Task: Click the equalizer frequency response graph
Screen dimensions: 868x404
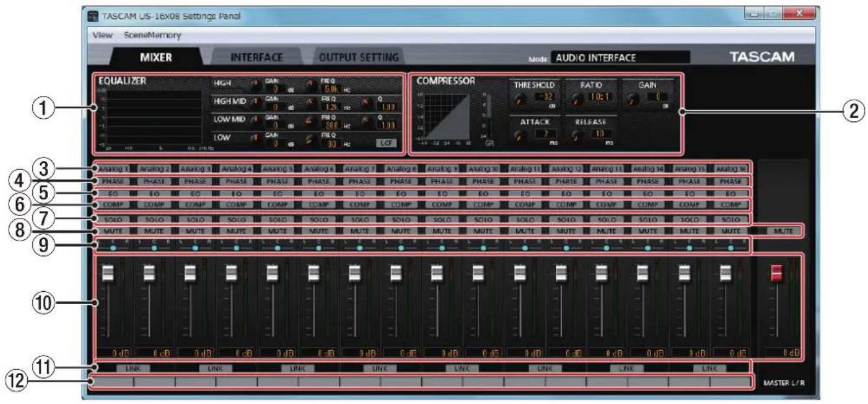Action: pos(155,117)
